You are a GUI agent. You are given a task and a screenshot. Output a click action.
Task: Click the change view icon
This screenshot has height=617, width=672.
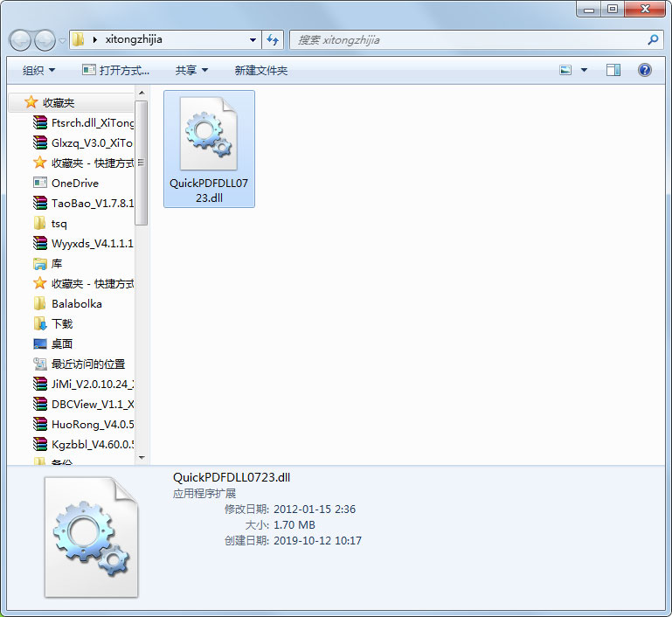pyautogui.click(x=566, y=70)
